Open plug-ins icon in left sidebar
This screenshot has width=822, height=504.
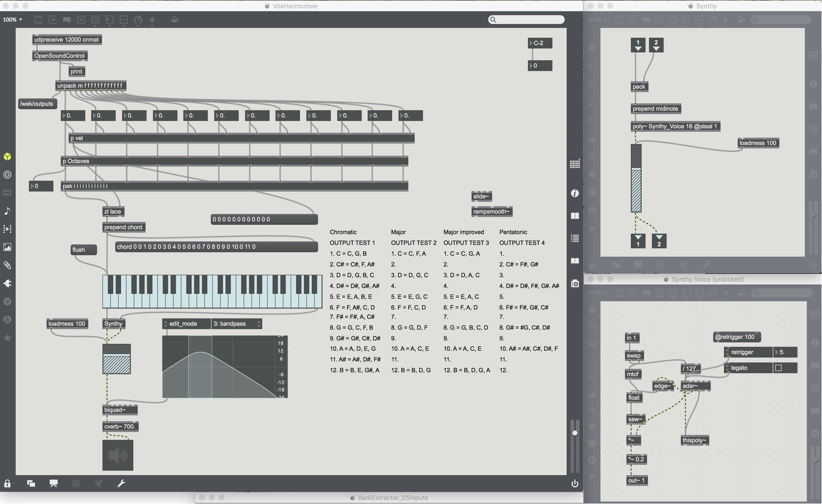(7, 283)
